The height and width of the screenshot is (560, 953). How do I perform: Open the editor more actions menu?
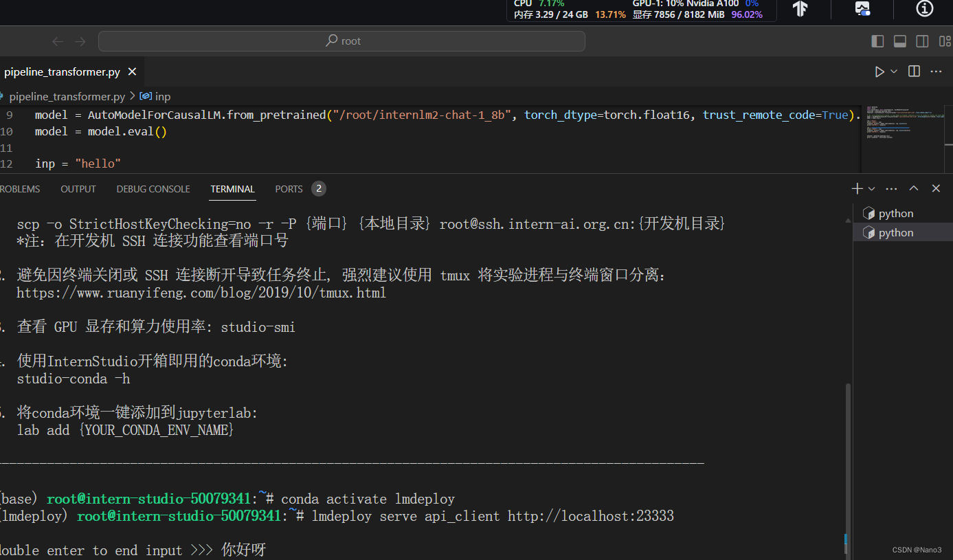936,71
